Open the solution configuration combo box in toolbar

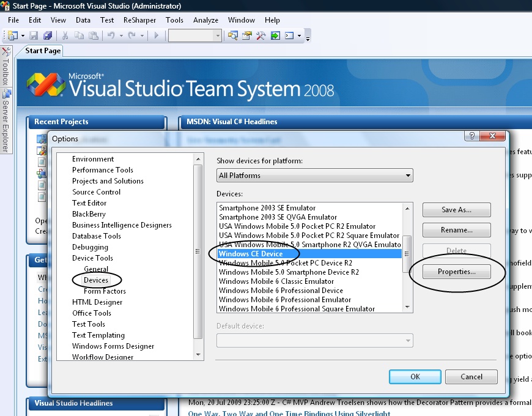pos(195,35)
